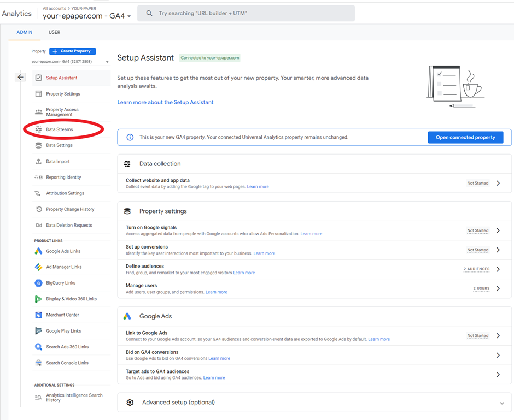Click the Property settings section stack icon
The width and height of the screenshot is (514, 420).
pos(127,211)
